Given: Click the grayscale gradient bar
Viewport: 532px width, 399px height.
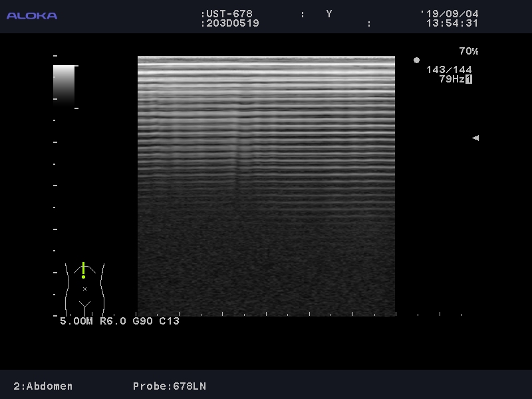Looking at the screenshot, I should [x=64, y=85].
